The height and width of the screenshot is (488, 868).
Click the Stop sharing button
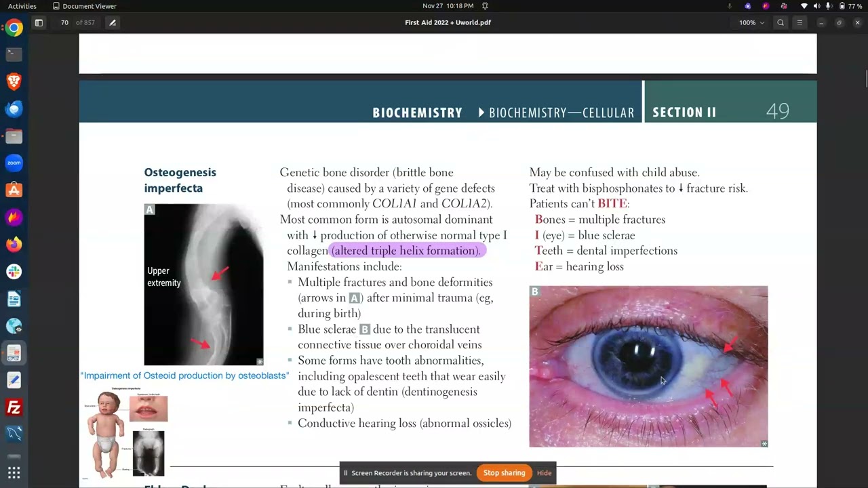(504, 473)
